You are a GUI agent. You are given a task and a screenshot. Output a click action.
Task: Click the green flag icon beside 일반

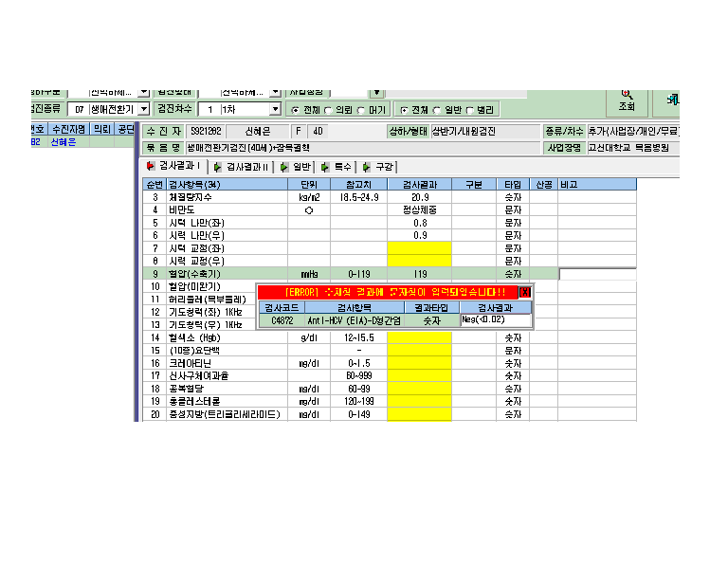[x=284, y=167]
